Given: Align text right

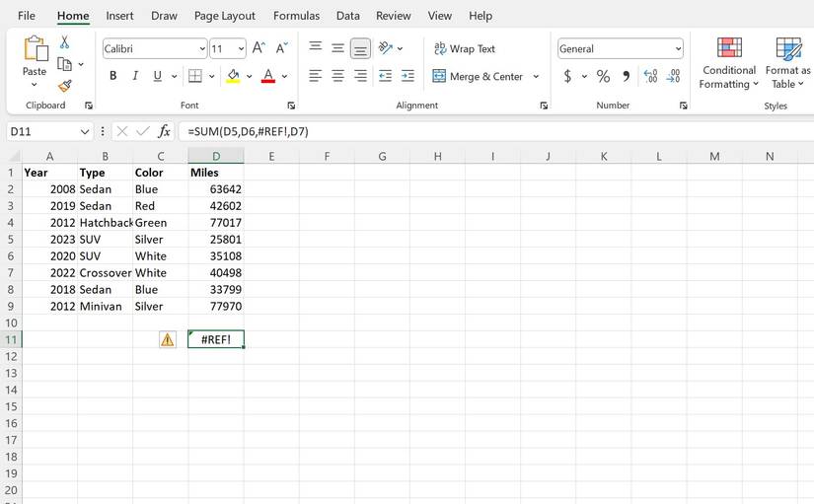Looking at the screenshot, I should coord(360,76).
